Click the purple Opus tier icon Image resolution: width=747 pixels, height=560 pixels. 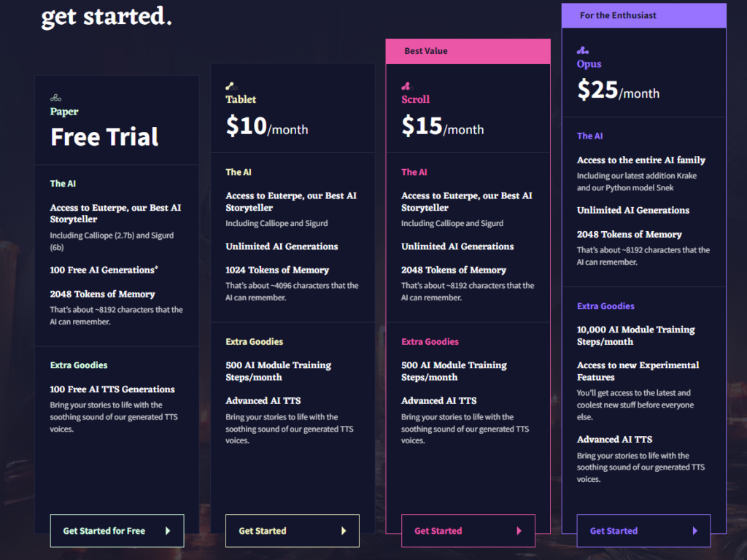tap(583, 50)
